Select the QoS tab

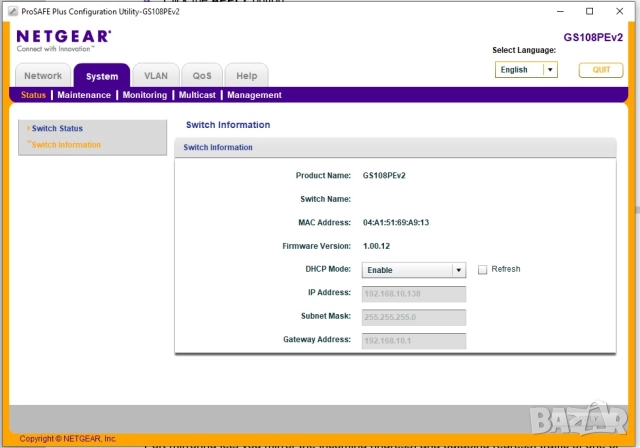[x=202, y=76]
